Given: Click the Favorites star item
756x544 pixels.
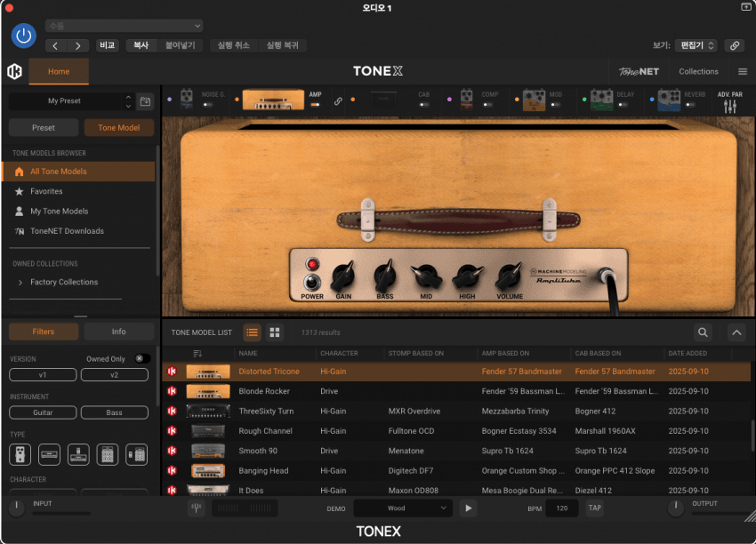Looking at the screenshot, I should click(x=78, y=191).
